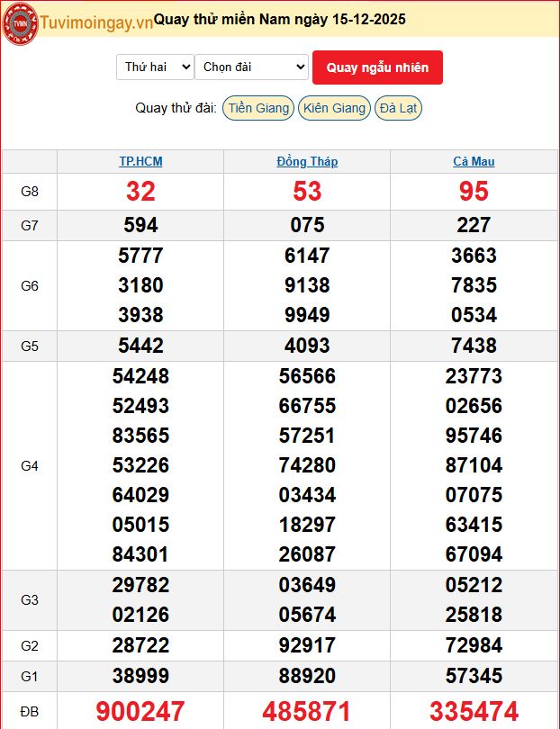Screen dimensions: 560x729
Task: Click the page title Quay thử miền Nam
Action: click(x=279, y=19)
